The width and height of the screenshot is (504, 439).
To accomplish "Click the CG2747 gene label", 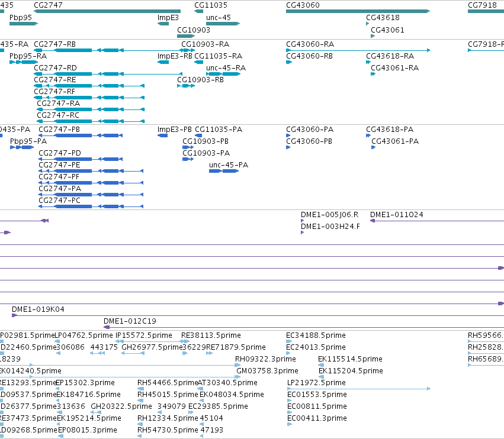I will [x=48, y=5].
